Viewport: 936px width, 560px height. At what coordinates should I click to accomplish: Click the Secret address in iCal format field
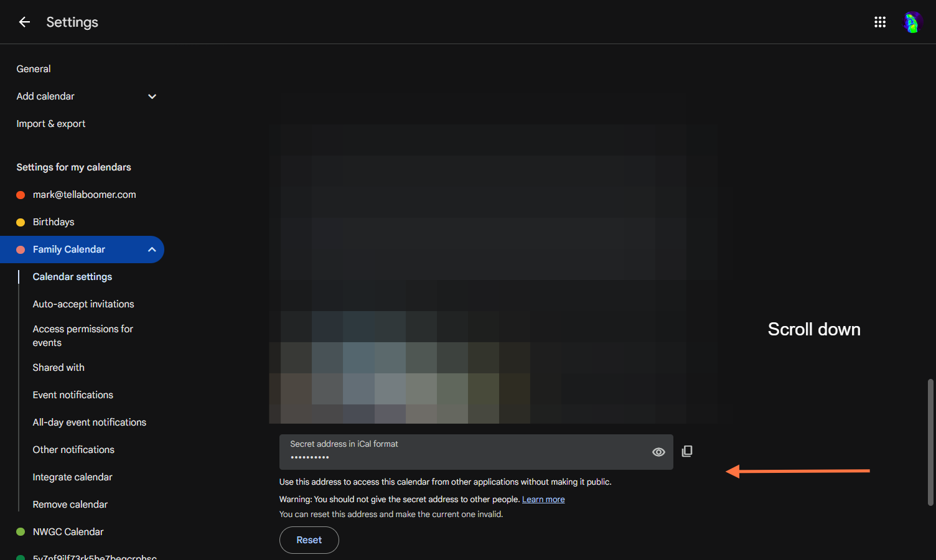click(x=476, y=452)
